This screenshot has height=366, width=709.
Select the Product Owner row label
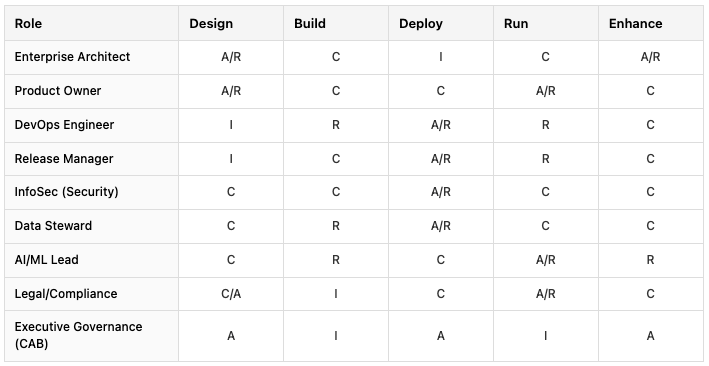tap(58, 91)
